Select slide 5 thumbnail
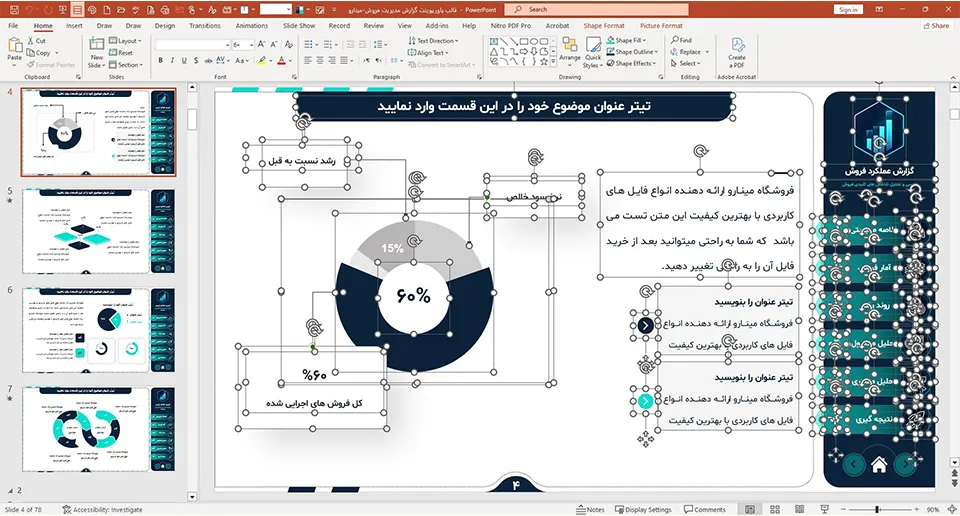Viewport: 960px width, 516px height. click(x=99, y=231)
